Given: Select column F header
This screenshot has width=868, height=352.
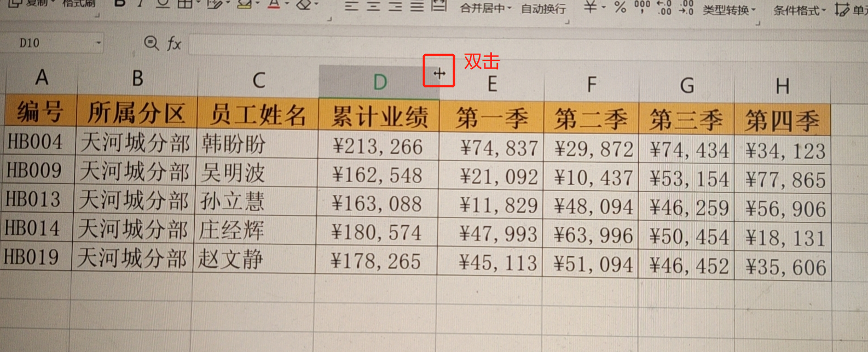Looking at the screenshot, I should pos(591,85).
